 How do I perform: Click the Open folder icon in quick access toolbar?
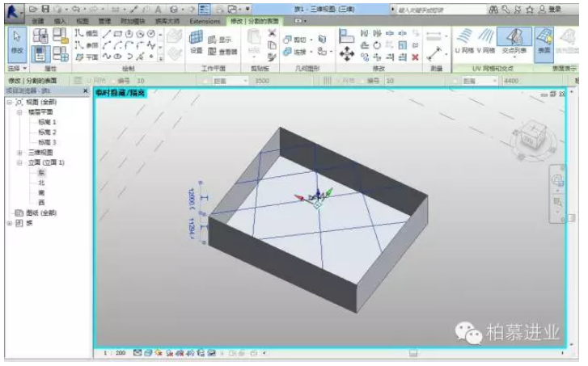pyautogui.click(x=33, y=9)
